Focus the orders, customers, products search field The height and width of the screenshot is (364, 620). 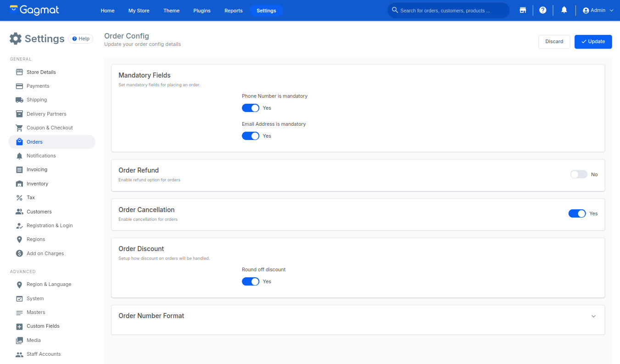pos(448,11)
